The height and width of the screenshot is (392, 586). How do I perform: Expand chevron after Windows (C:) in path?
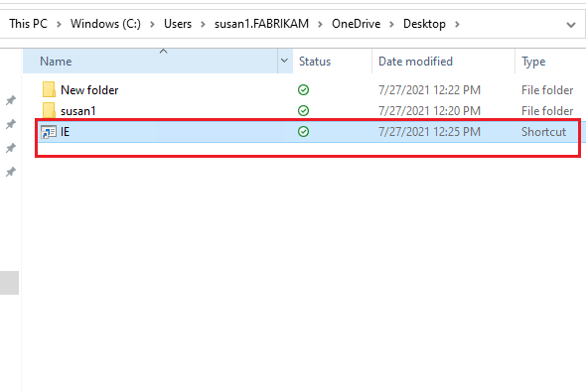tap(152, 24)
